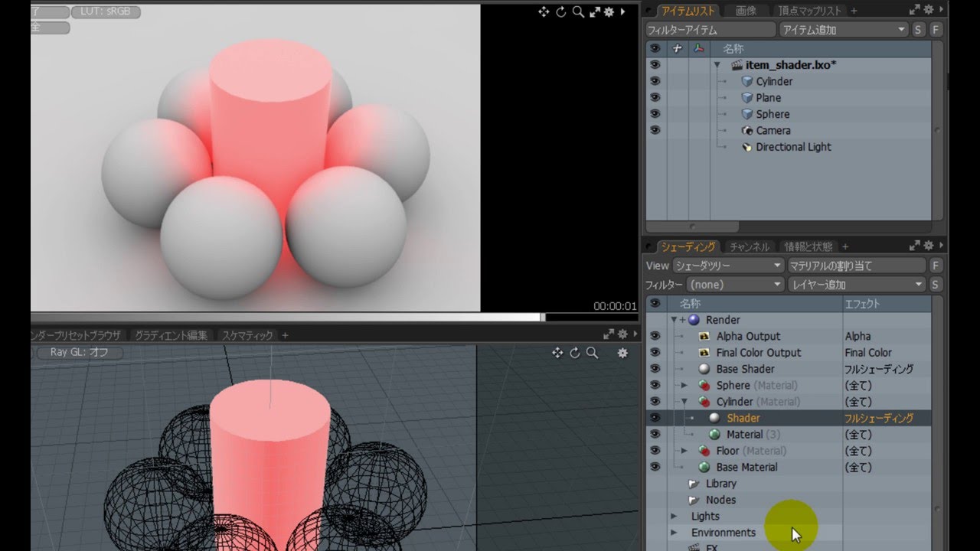Screen dimensions: 980x551
Task: Open shading panel gear settings
Action: pos(929,246)
